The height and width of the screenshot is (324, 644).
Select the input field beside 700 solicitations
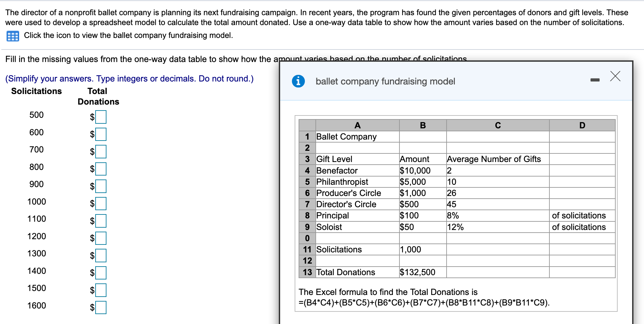tap(101, 151)
